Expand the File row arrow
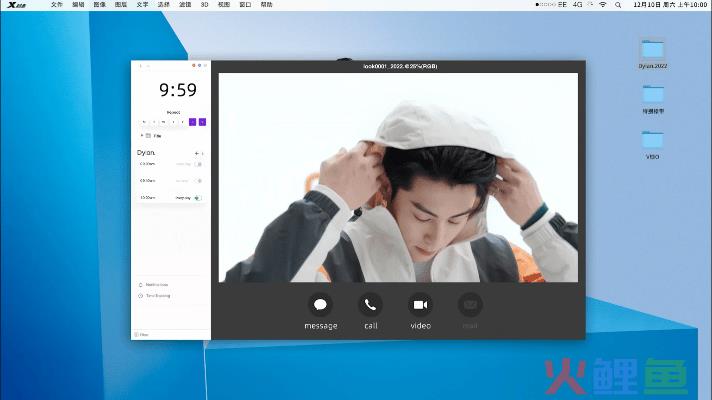 click(x=142, y=136)
